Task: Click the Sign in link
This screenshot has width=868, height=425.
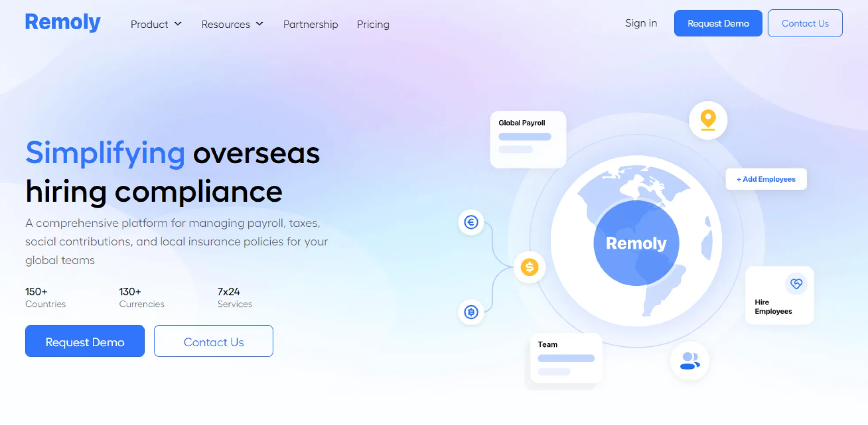Action: coord(641,23)
